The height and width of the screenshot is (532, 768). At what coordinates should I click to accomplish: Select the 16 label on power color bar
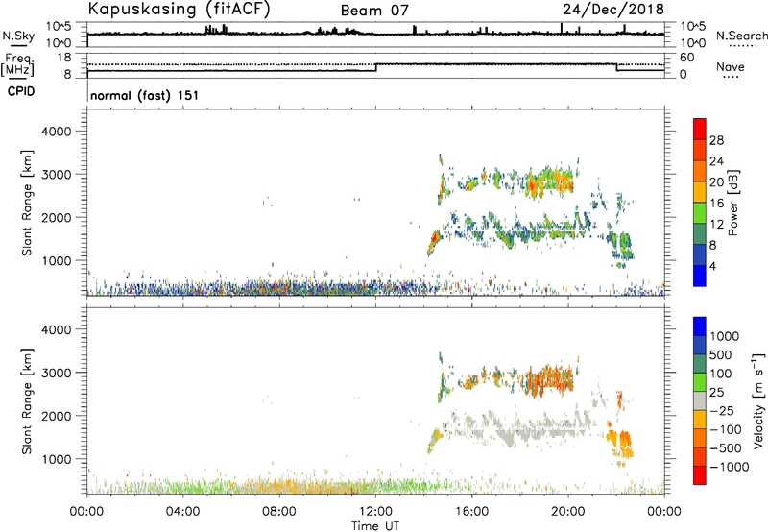pyautogui.click(x=716, y=204)
